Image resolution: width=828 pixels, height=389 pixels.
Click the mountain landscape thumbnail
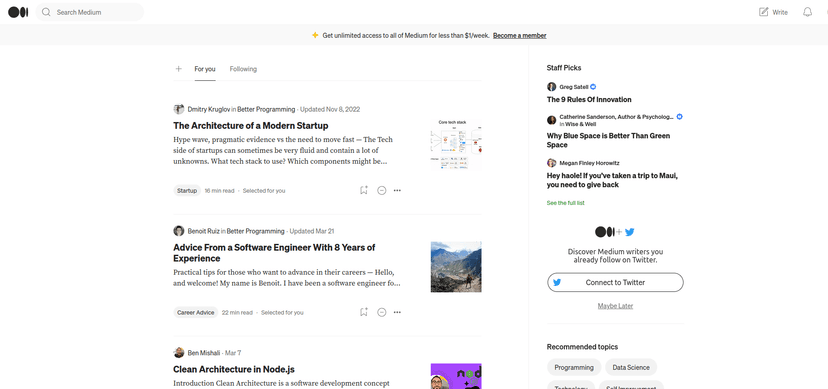pos(456,267)
